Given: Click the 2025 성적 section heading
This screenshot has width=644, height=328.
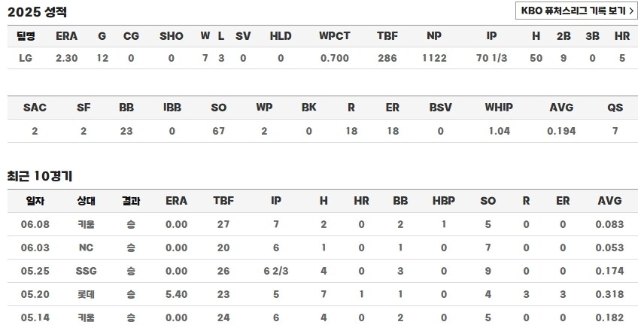Looking at the screenshot, I should (x=37, y=12).
